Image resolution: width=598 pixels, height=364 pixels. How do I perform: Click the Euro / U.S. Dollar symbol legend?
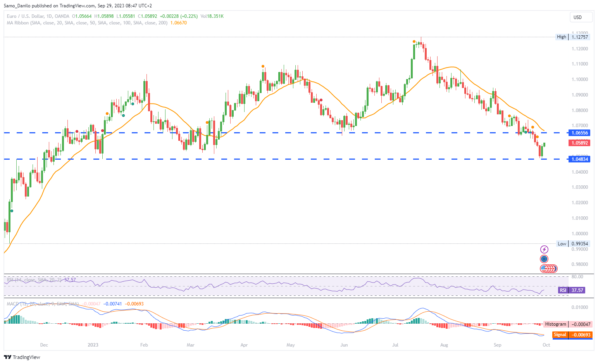[38, 16]
